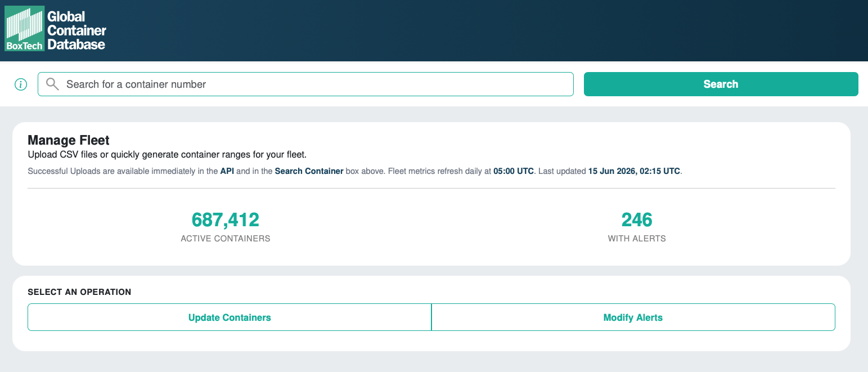Follow the Search Container link
Screen dimensions: 868x372
coord(309,171)
